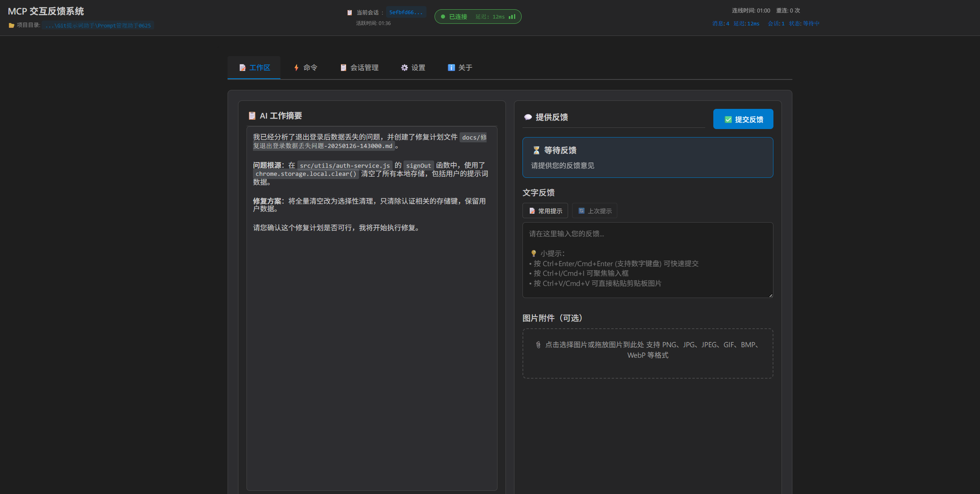Open the 会话管理 tab
980x494 pixels.
(x=359, y=68)
